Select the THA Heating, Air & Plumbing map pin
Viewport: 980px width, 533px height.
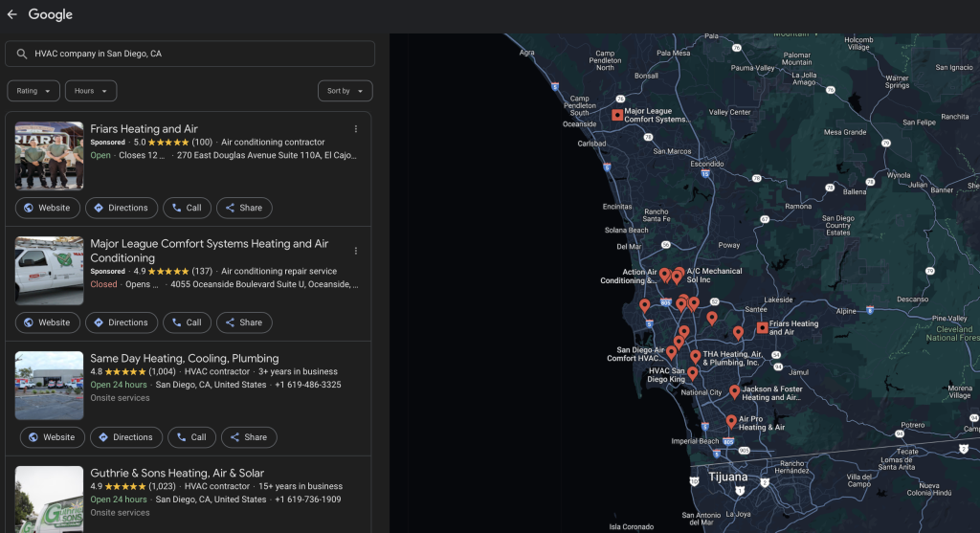(695, 356)
